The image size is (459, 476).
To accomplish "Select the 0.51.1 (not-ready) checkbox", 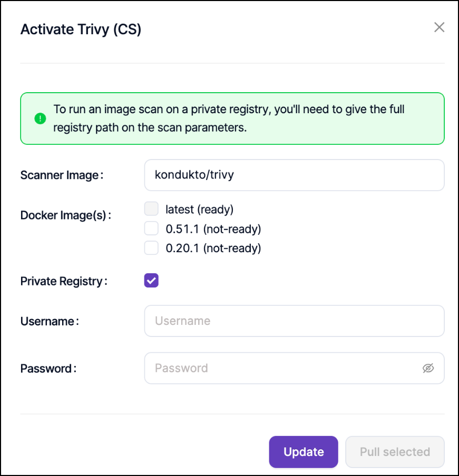I will (x=151, y=229).
